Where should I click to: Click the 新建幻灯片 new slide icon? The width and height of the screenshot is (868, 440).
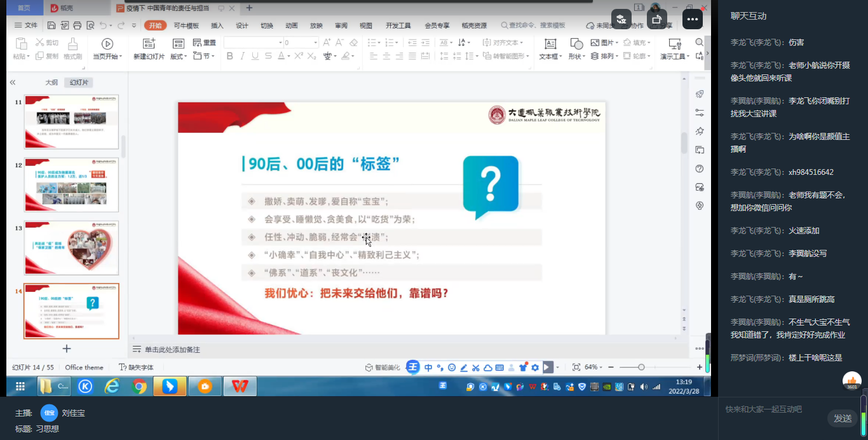coord(149,44)
